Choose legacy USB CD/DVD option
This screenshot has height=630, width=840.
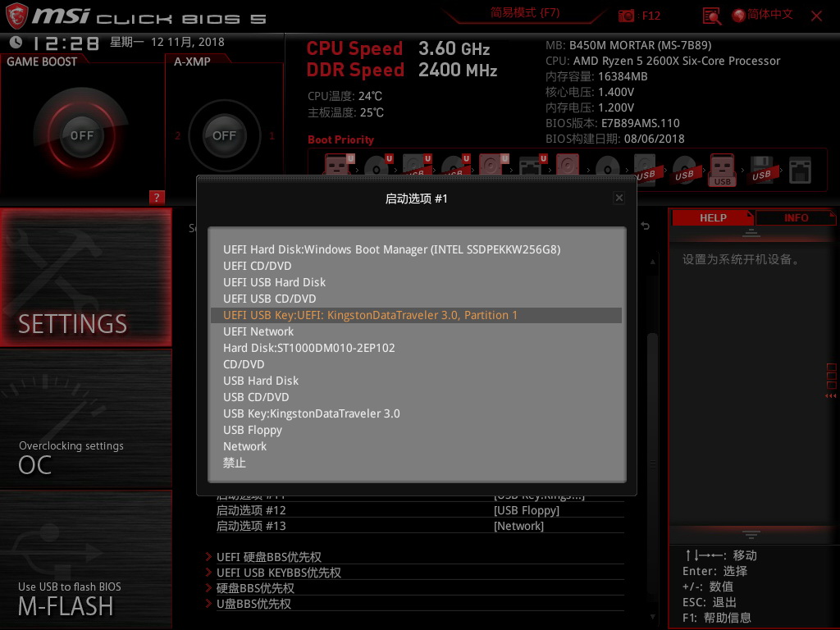point(416,397)
